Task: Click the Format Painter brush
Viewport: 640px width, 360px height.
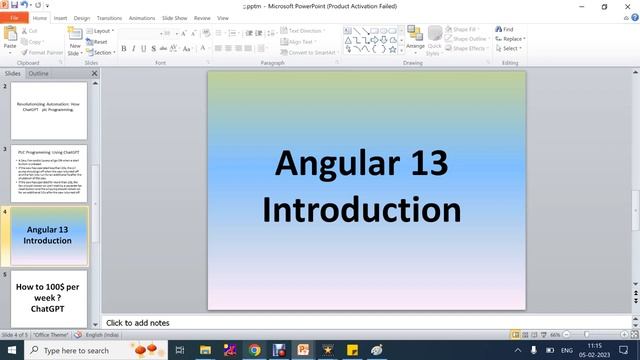Action: (42, 52)
